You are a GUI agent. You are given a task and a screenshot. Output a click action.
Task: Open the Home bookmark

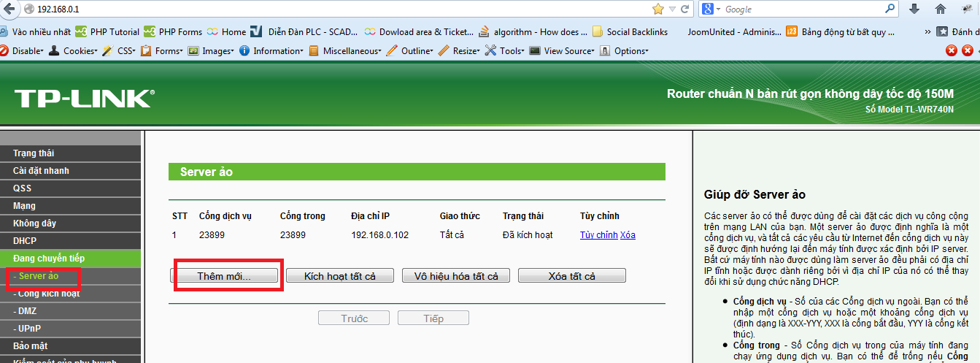(227, 32)
